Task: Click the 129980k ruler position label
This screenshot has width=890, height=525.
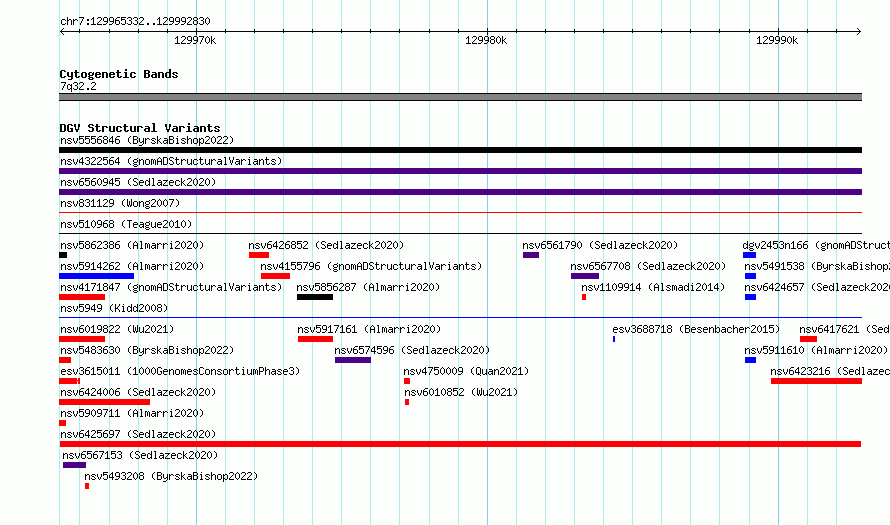Action: [486, 40]
